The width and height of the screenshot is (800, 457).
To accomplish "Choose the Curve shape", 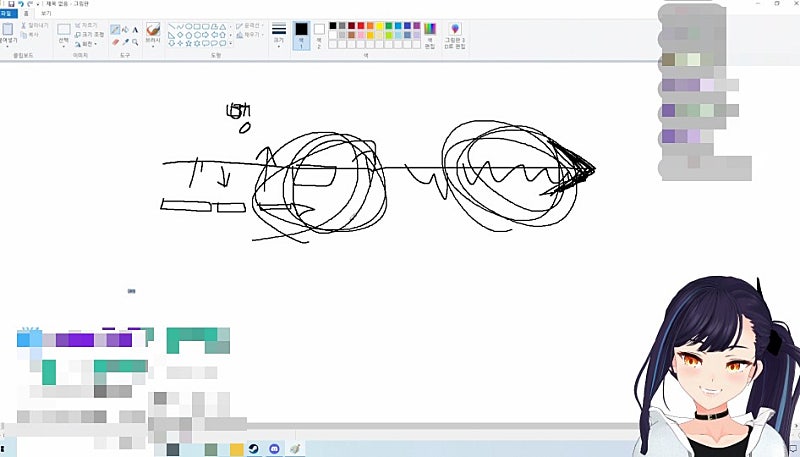I will [x=180, y=27].
